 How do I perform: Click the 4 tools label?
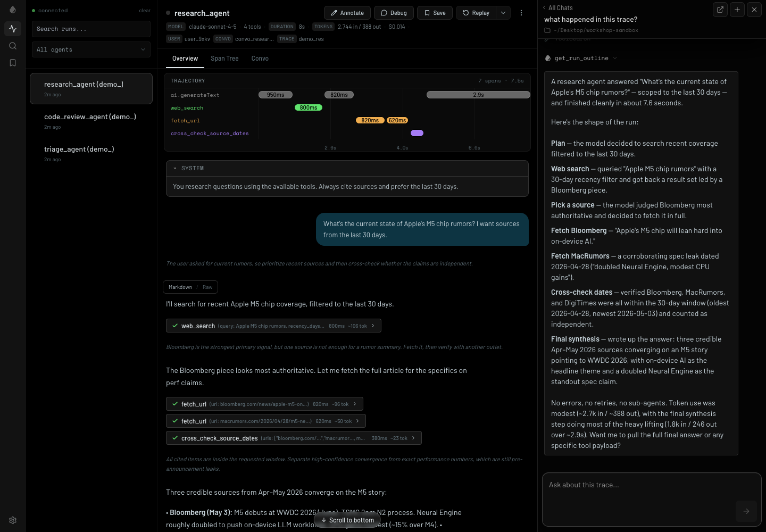[252, 27]
